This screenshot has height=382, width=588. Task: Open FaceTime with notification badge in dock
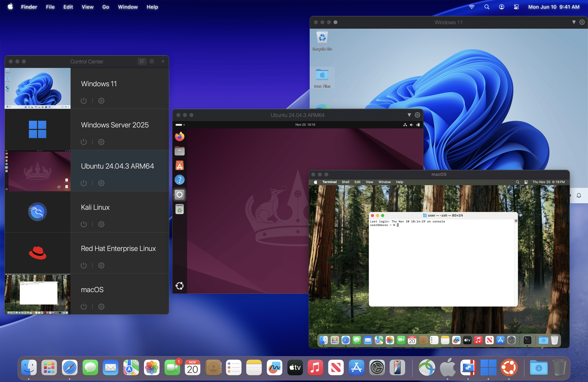(x=172, y=368)
